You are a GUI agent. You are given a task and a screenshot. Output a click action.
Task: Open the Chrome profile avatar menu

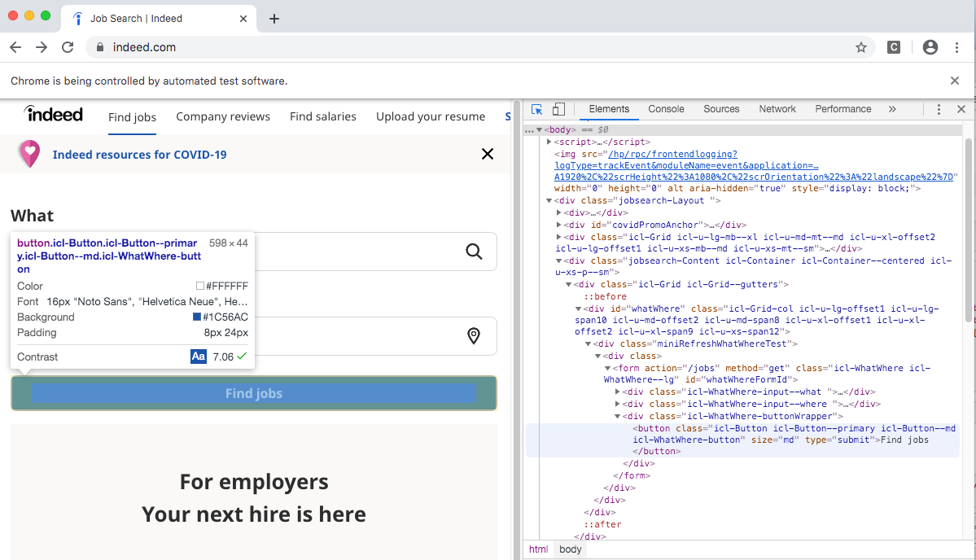coord(930,47)
